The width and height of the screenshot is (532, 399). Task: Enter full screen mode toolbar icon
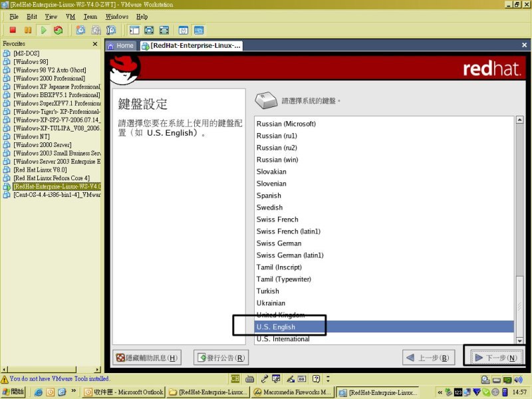coord(164,30)
